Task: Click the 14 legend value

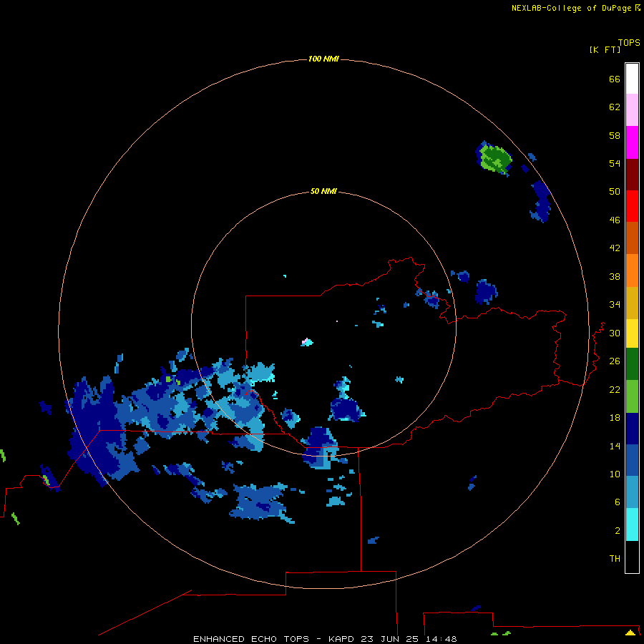Action: click(615, 446)
